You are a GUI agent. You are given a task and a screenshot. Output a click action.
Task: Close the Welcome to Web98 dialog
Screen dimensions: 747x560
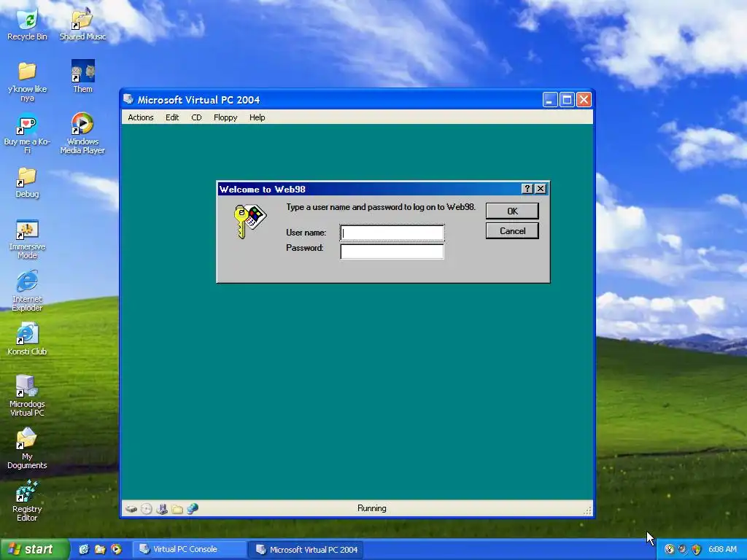point(541,189)
